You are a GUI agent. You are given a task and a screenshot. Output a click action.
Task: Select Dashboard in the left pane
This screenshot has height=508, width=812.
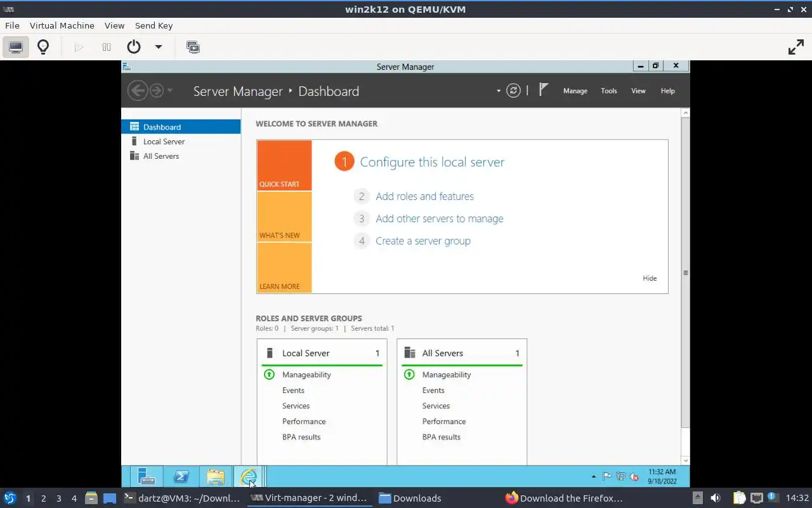tap(181, 127)
